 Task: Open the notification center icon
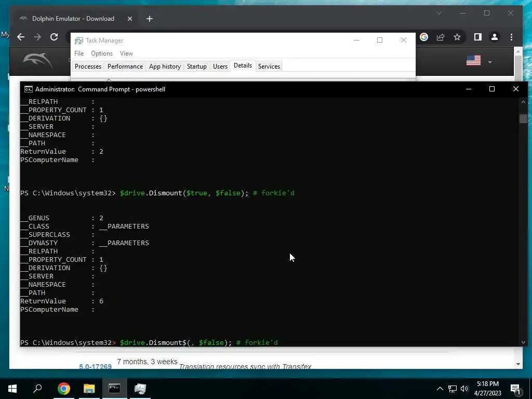point(515,389)
